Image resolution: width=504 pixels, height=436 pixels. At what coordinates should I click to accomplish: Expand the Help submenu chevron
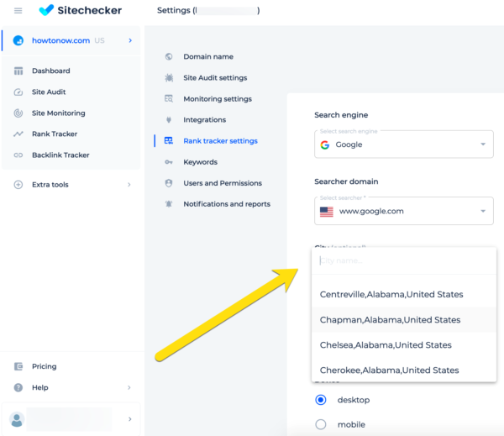[129, 387]
